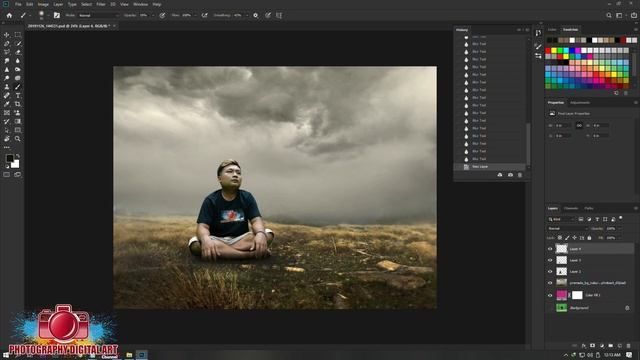Open symmetry paint options icon

tap(279, 16)
